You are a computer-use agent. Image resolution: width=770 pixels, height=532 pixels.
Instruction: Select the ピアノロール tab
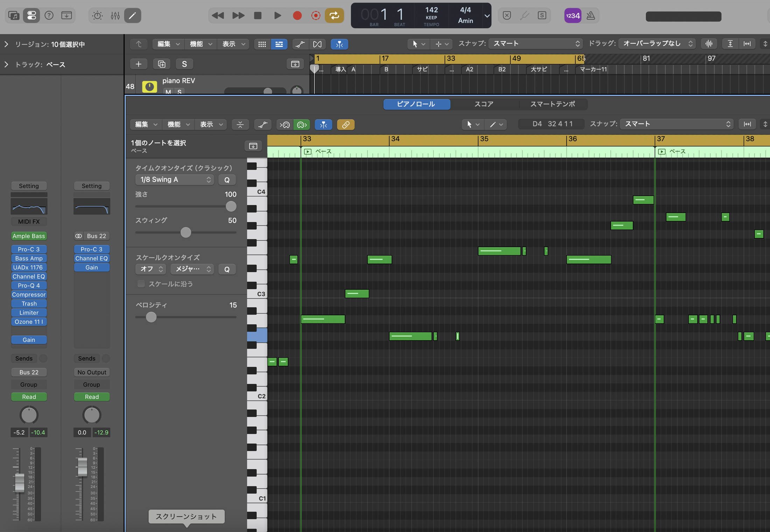click(416, 104)
